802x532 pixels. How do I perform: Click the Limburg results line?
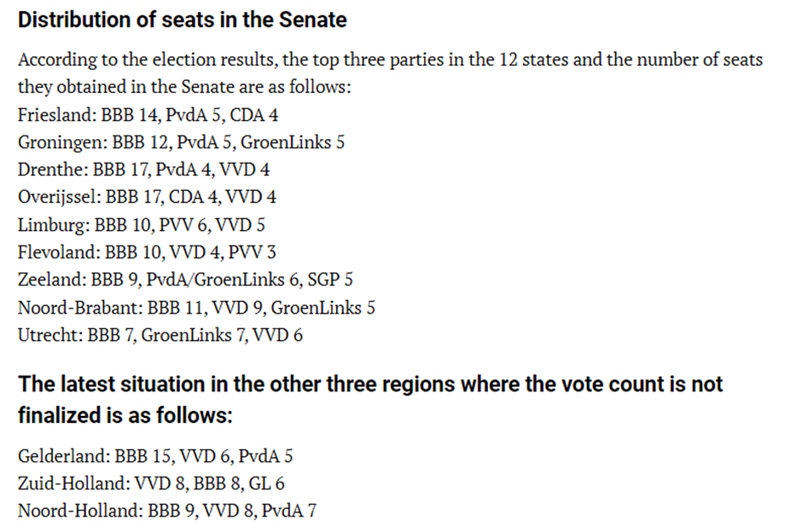(x=142, y=225)
